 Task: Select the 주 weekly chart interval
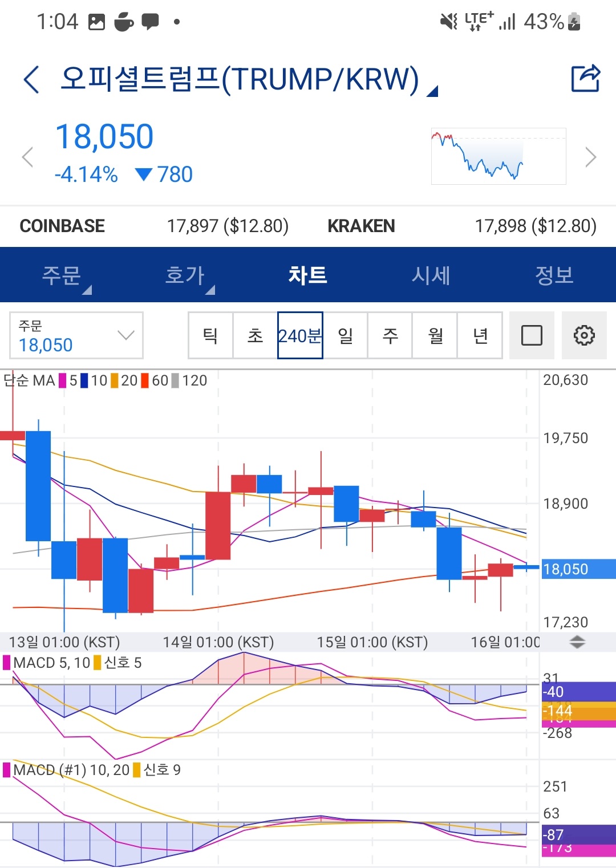[390, 335]
